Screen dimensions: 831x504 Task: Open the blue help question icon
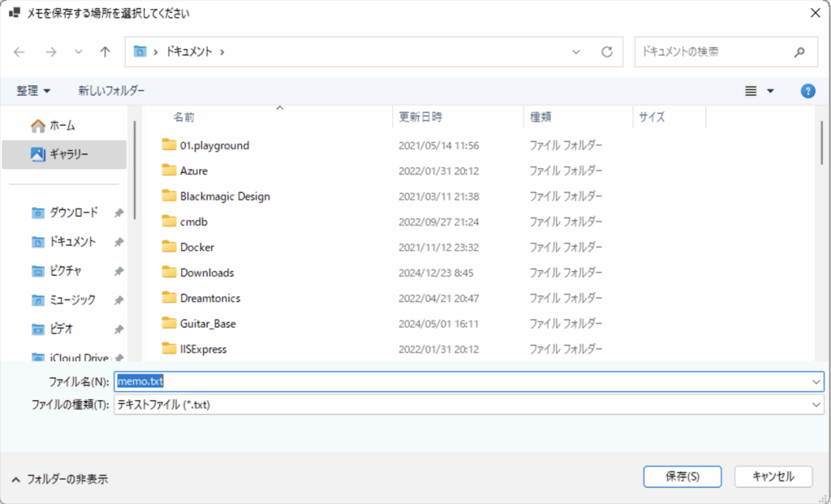pyautogui.click(x=807, y=91)
